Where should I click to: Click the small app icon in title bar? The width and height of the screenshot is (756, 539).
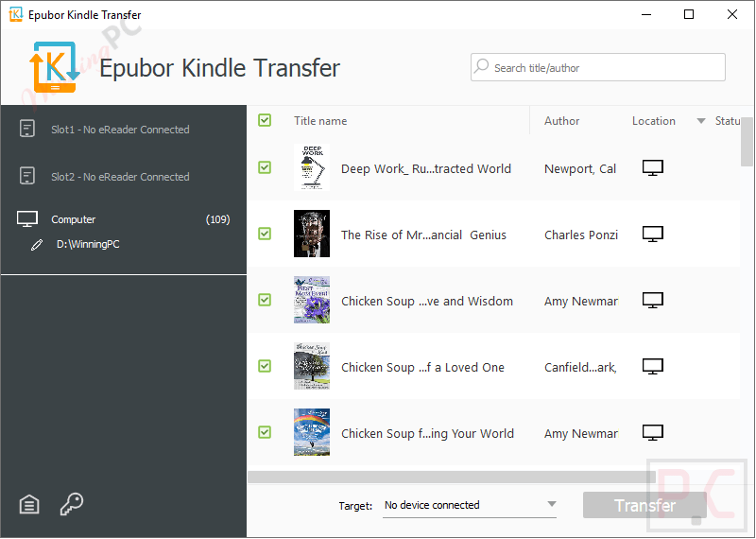click(16, 14)
